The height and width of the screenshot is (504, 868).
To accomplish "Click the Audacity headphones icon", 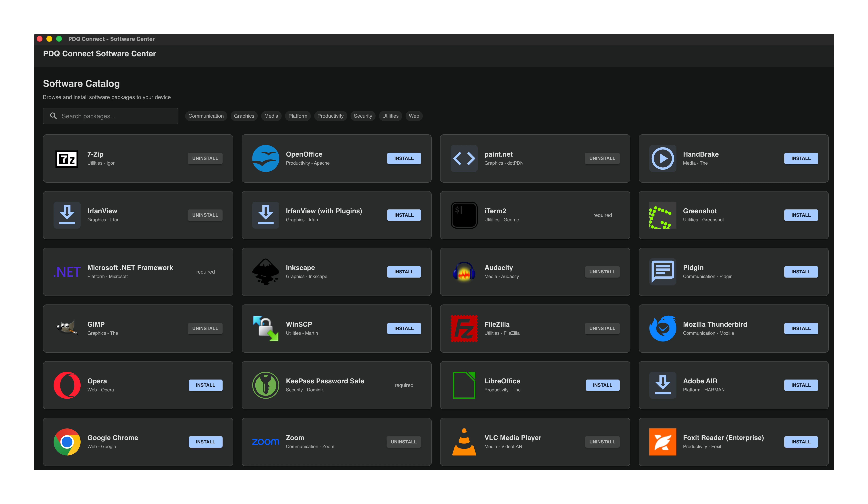I will point(464,272).
